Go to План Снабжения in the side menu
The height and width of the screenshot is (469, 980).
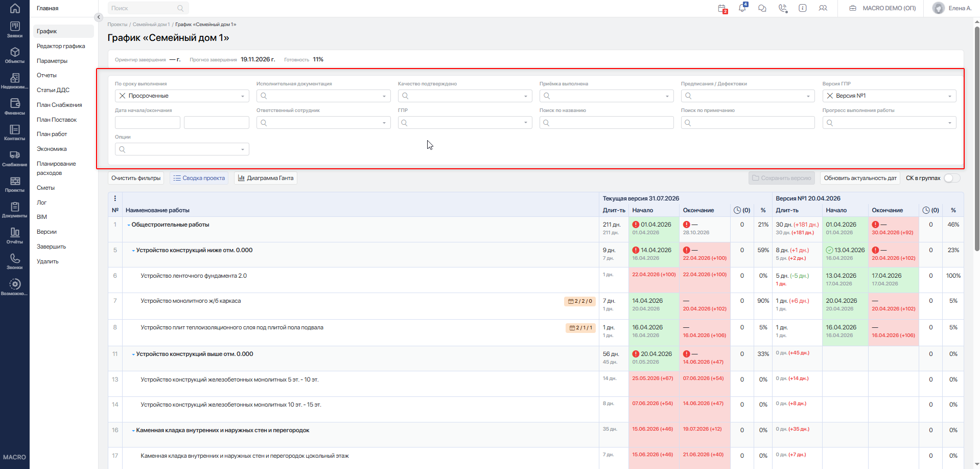[x=59, y=105]
